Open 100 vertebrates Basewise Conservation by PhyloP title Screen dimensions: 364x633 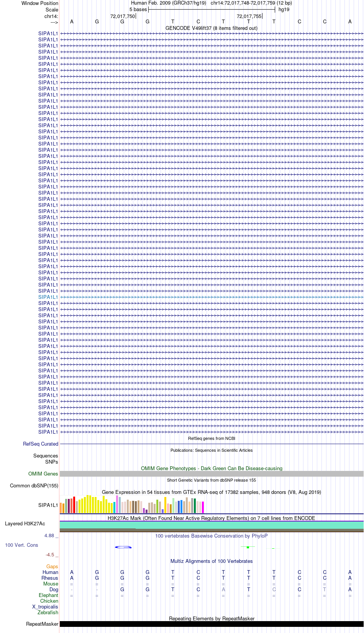pyautogui.click(x=212, y=536)
